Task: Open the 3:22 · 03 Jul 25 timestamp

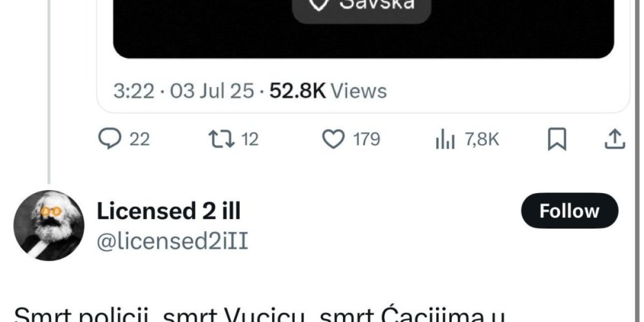Action: pyautogui.click(x=184, y=91)
